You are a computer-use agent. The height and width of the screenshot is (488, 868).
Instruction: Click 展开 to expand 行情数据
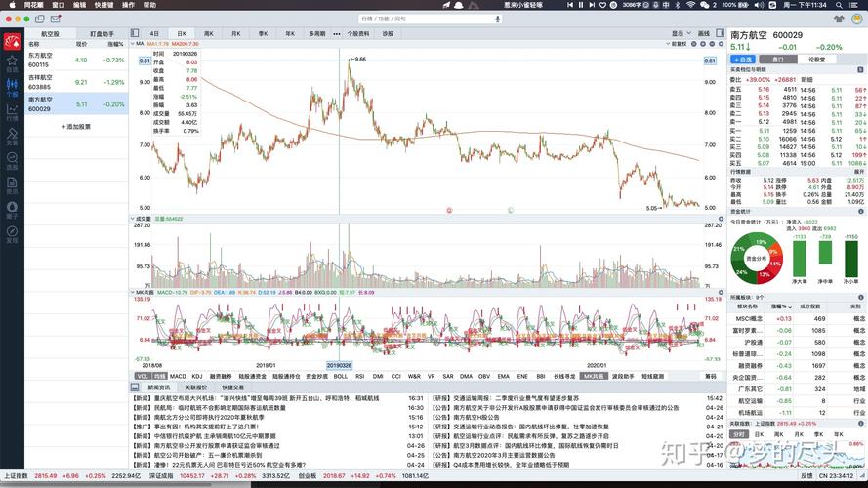858,172
